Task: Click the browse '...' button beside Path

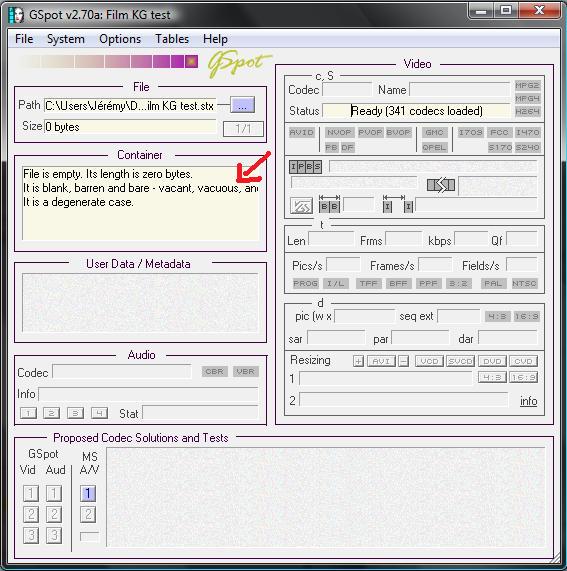Action: pos(242,105)
